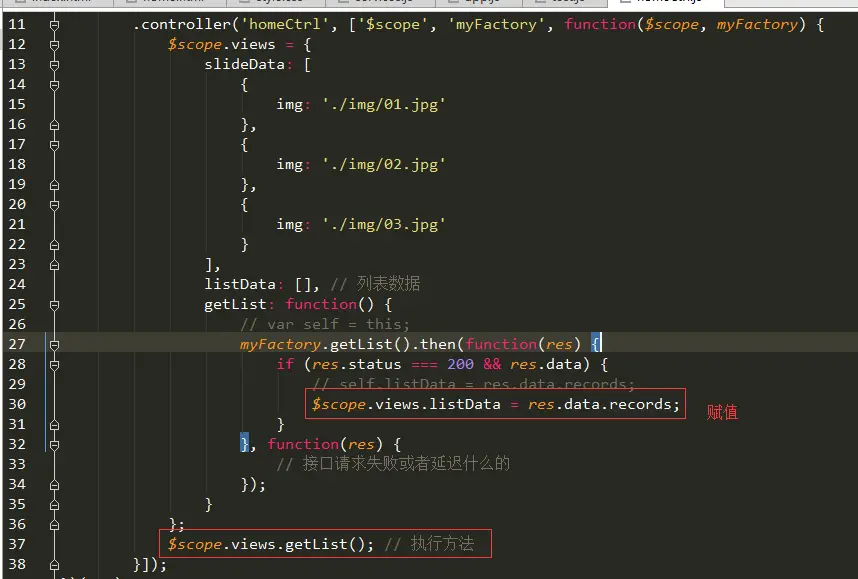Click the number 200 on line 28
Image resolution: width=858 pixels, height=579 pixels.
tap(461, 364)
